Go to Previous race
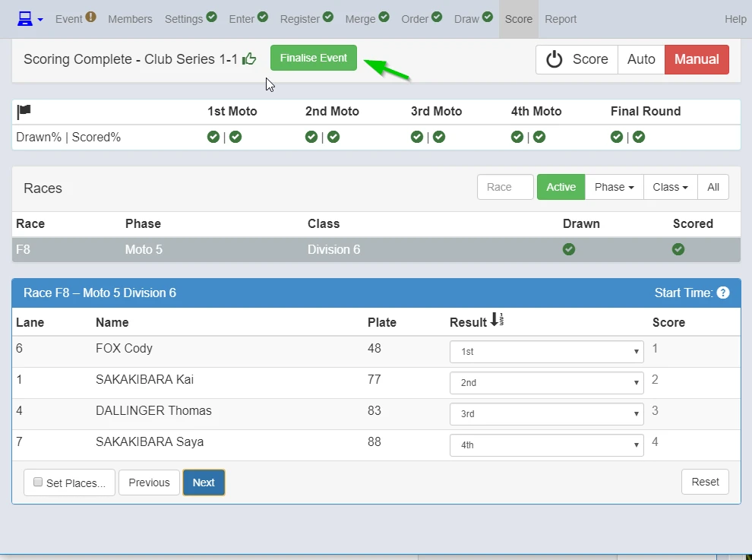 pyautogui.click(x=149, y=482)
